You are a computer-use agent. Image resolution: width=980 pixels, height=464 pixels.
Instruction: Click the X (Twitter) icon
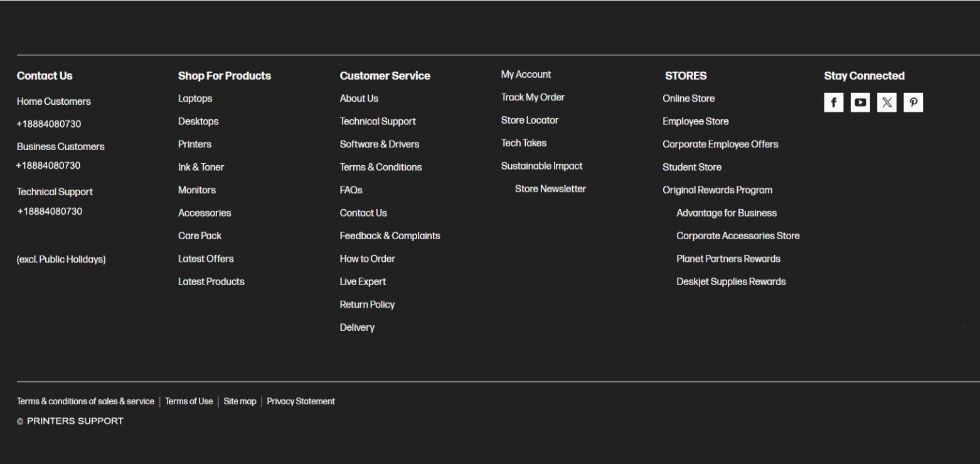tap(887, 102)
